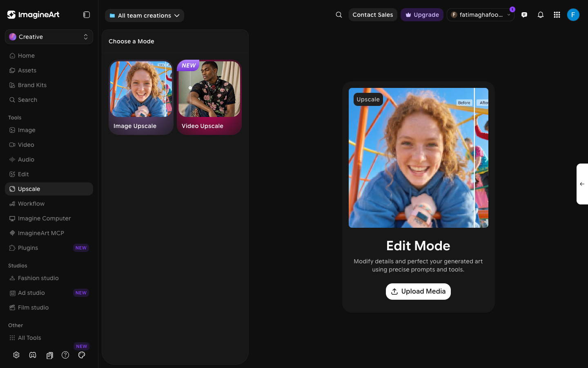588x368 pixels.
Task: Open the notifications bell
Action: tap(541, 15)
